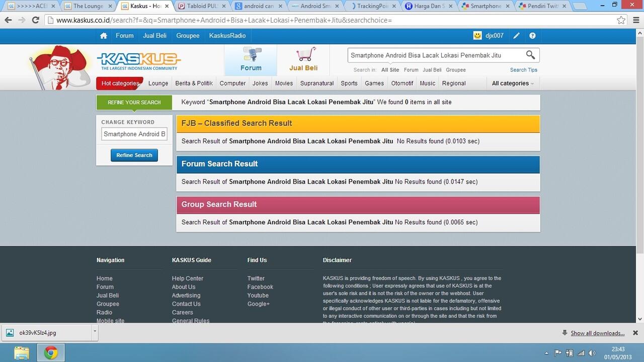Click the main search text box
Viewport: 644px width, 362px height.
[x=435, y=55]
